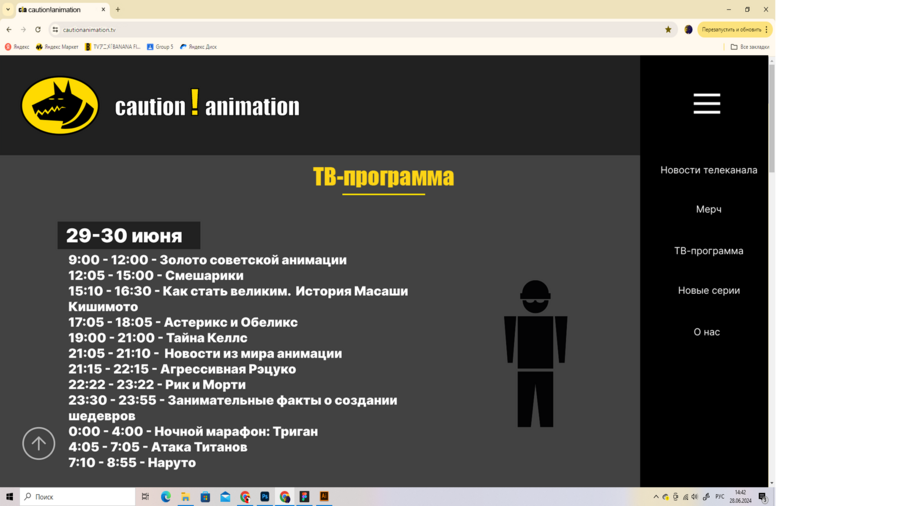
Task: Open Windows Start menu
Action: tap(10, 497)
